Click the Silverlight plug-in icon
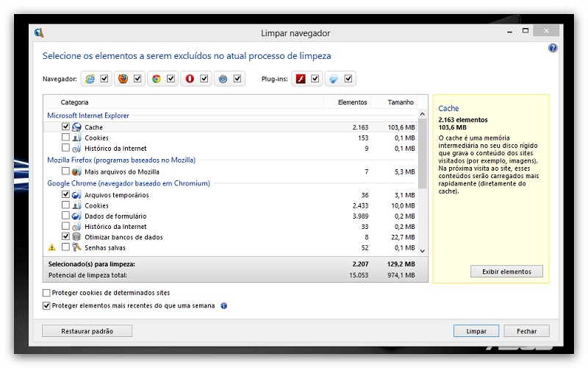 [x=334, y=79]
